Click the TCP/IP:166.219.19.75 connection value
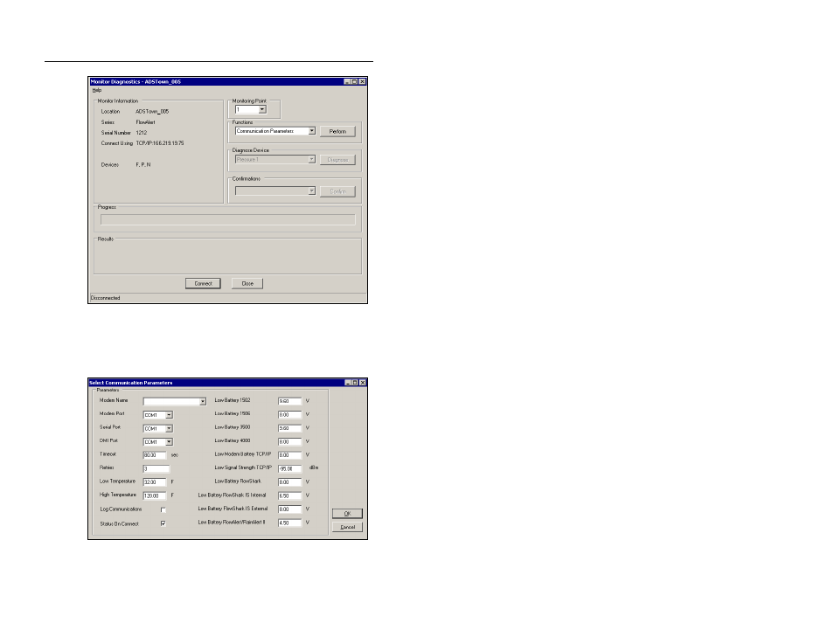 (x=160, y=143)
